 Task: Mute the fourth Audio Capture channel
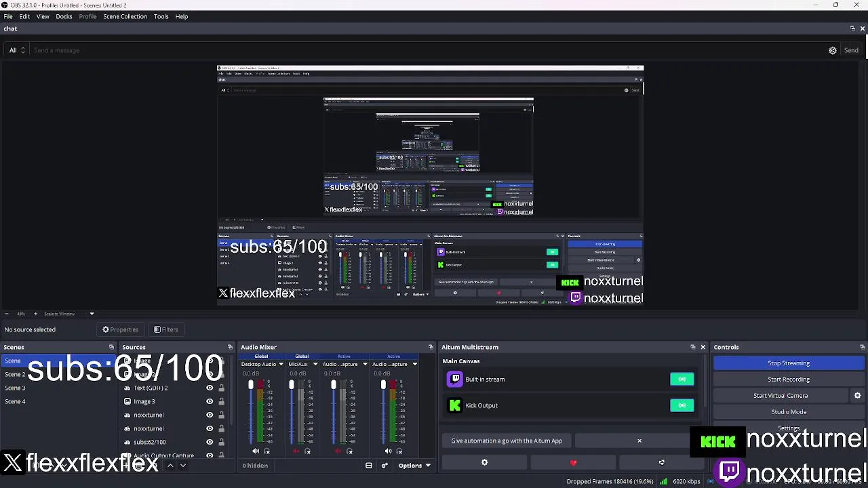(x=388, y=451)
